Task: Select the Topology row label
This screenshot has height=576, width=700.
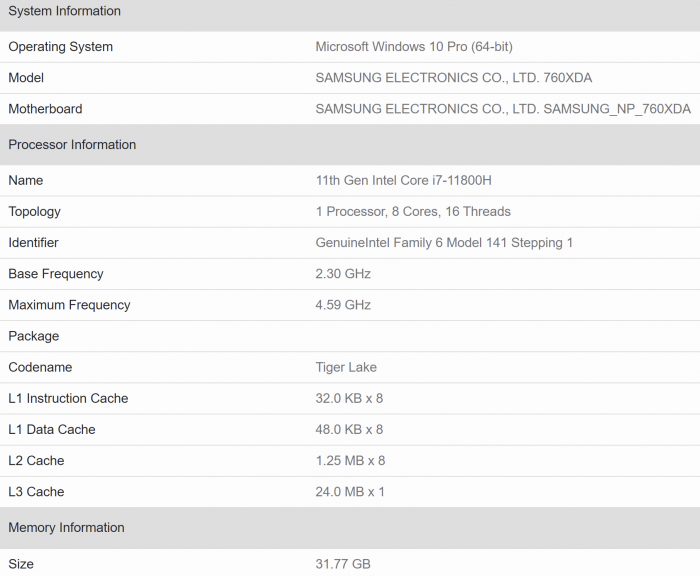Action: pyautogui.click(x=34, y=212)
